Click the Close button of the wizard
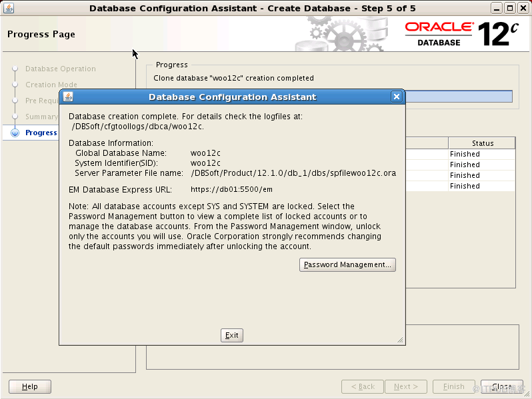 tap(502, 386)
